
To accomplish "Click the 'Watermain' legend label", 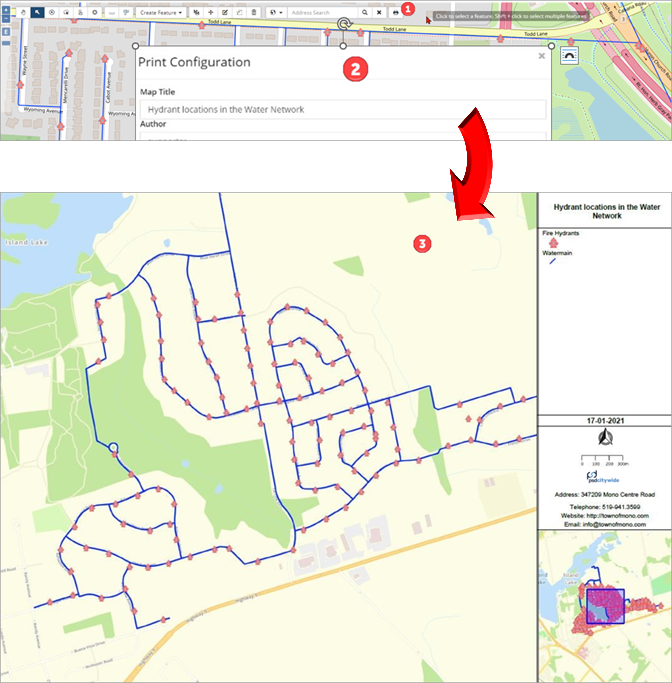I will click(x=557, y=253).
